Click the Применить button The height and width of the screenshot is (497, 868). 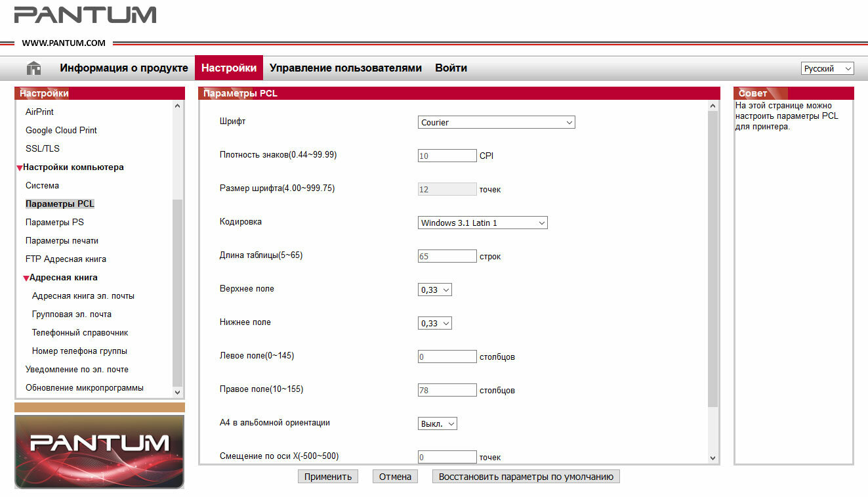327,477
